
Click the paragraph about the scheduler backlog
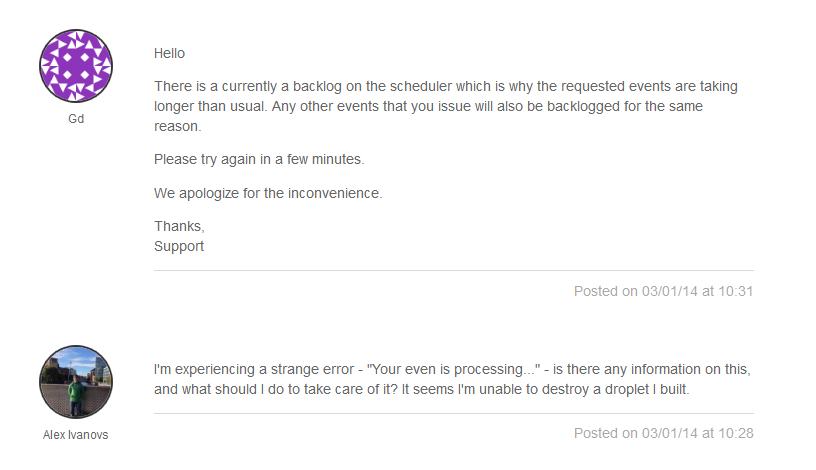(x=446, y=106)
